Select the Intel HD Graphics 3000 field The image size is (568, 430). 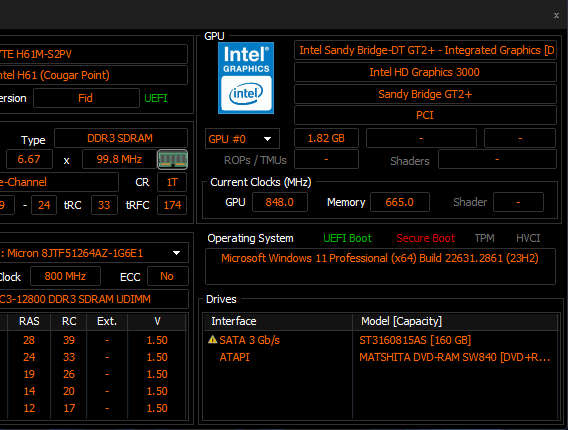point(425,72)
